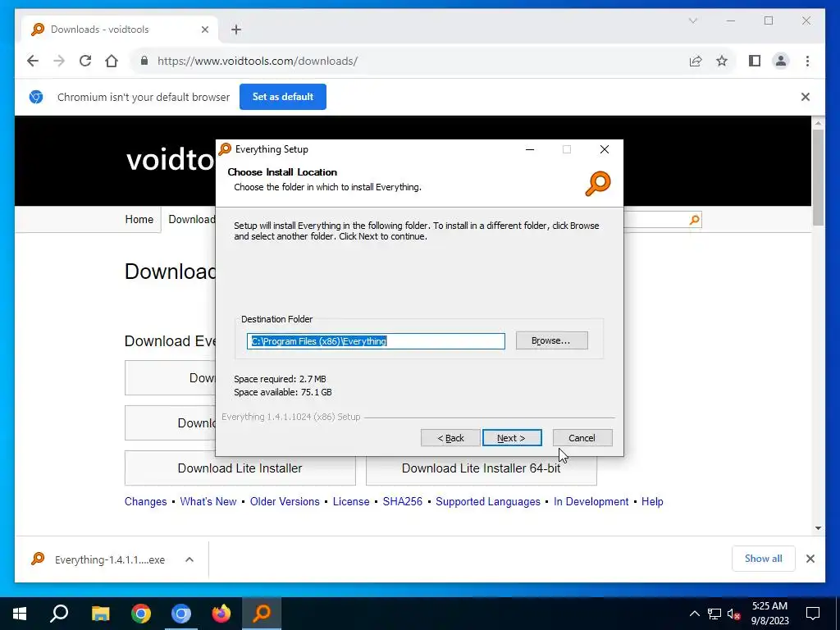Open Windows taskbar search
Screen dimensions: 840x630
[x=59, y=614]
